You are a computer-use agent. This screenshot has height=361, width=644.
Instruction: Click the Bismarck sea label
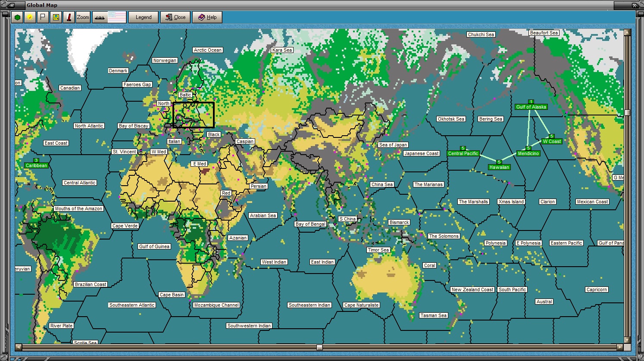click(399, 222)
